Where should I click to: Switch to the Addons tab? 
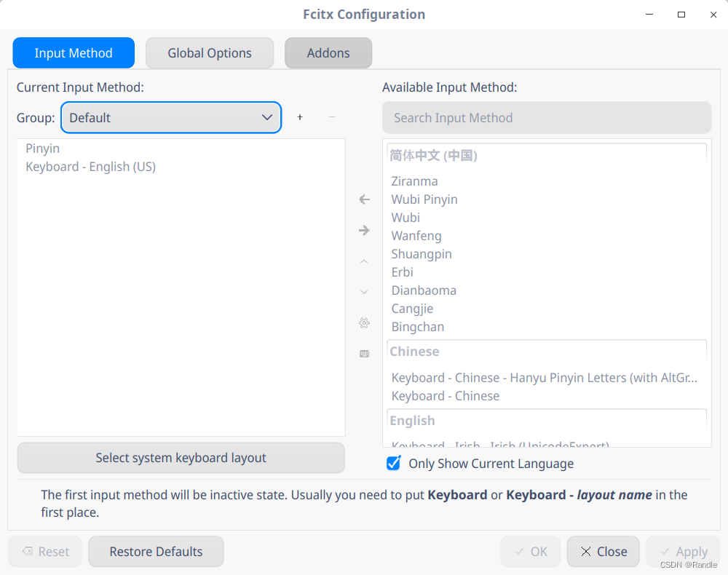tap(328, 53)
